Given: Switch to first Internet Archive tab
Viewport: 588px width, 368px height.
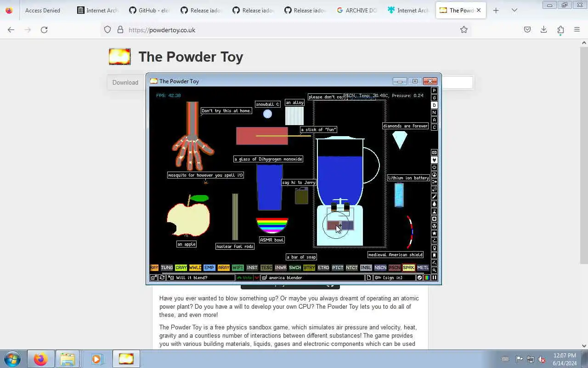Looking at the screenshot, I should [x=97, y=10].
